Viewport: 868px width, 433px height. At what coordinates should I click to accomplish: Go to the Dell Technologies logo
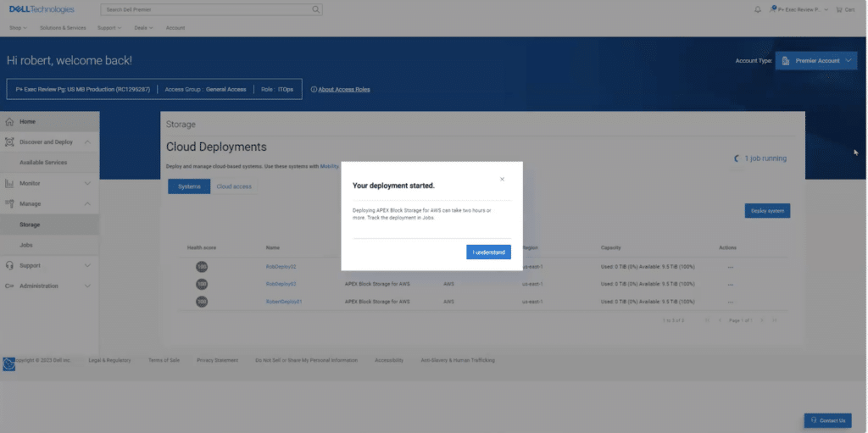pos(42,9)
